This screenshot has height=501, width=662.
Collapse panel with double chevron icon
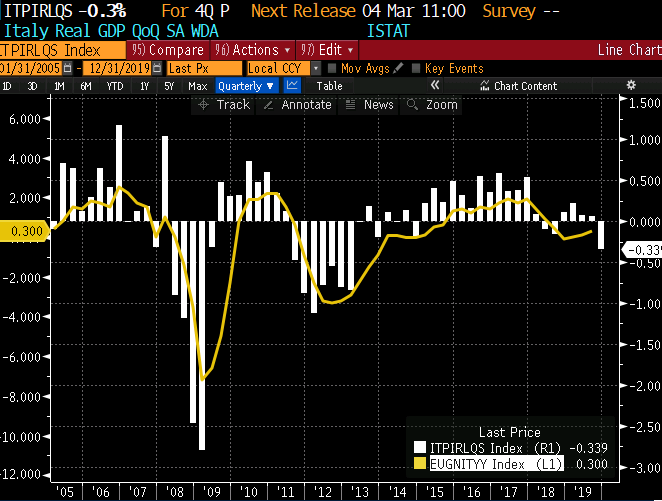435,86
